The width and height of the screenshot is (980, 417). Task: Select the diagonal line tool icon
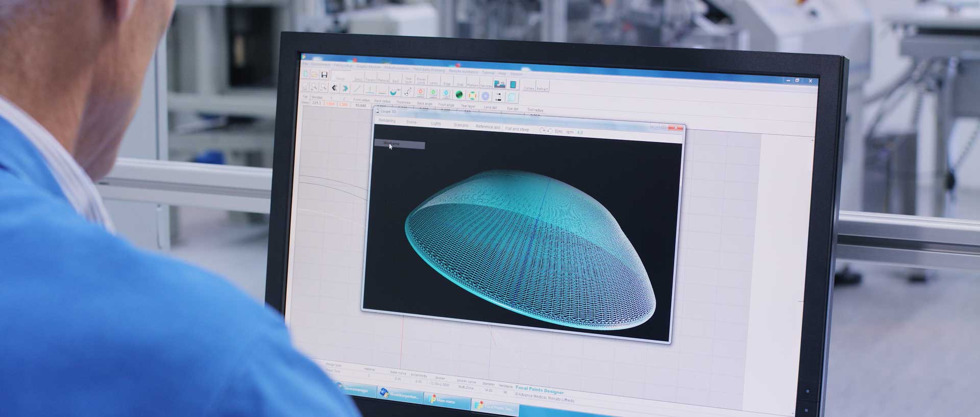[357, 89]
